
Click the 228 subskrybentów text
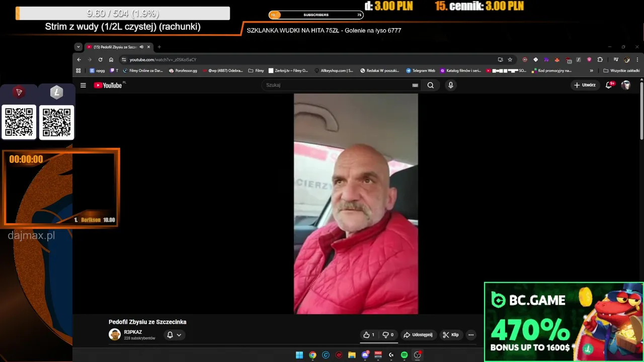click(139, 338)
